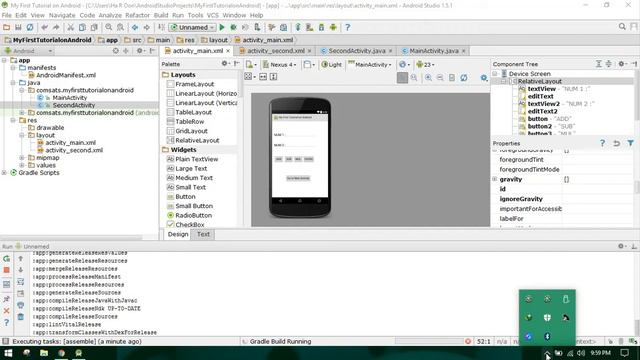Click the designer Zoom Out icon
640x360 pixels.
[440, 78]
